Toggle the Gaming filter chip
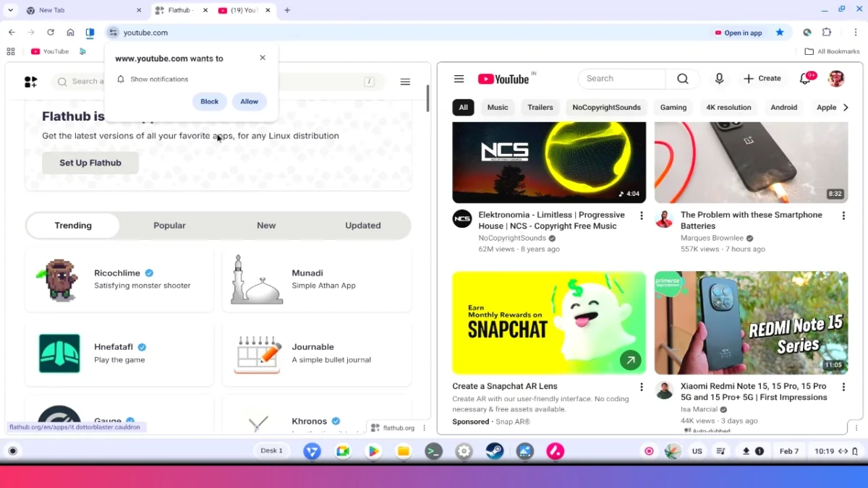This screenshot has width=868, height=488. pos(673,107)
